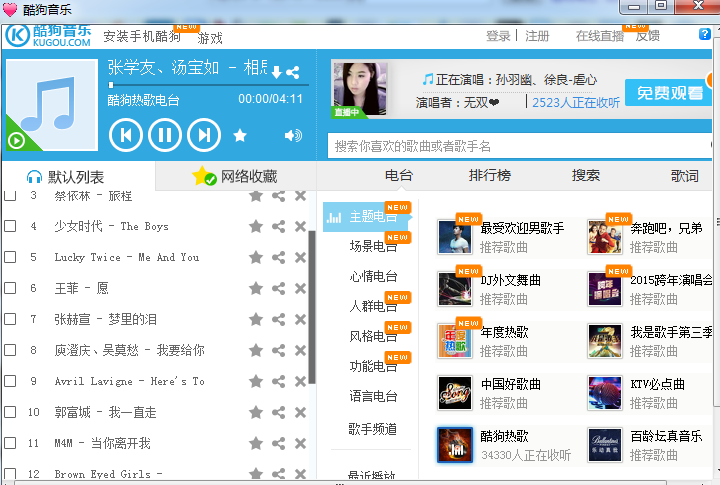This screenshot has width=720, height=485.
Task: Click the volume speaker icon
Action: [293, 135]
